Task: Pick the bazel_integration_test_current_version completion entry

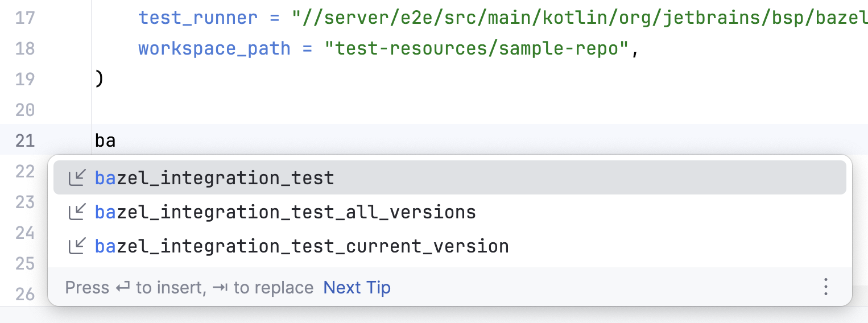Action: coord(302,247)
